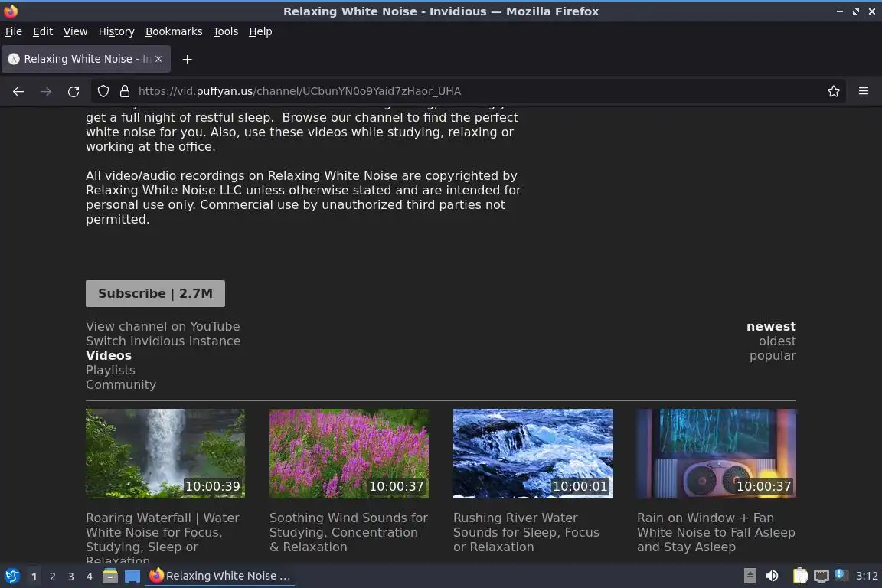
Task: Open the notification tray icon with exclamation
Action: [839, 574]
